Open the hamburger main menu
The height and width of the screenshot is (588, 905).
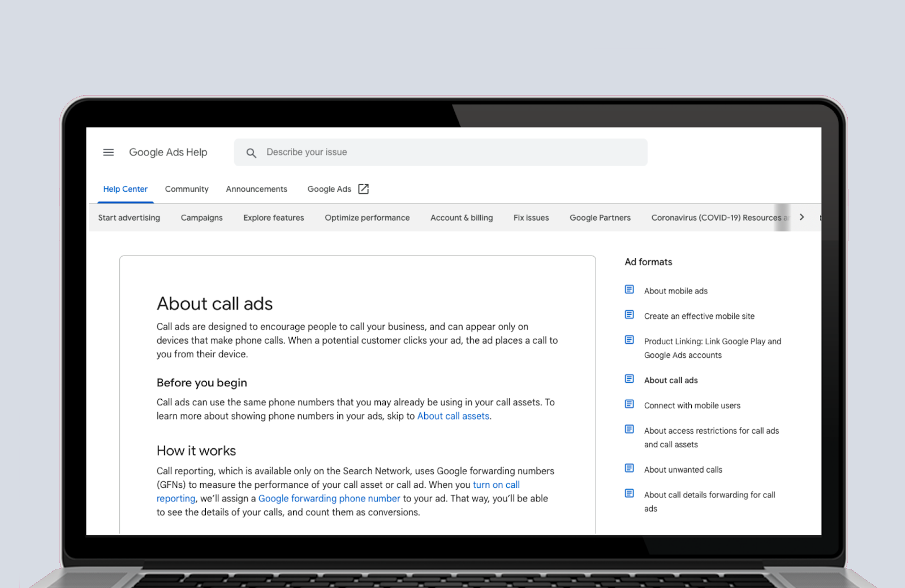click(x=108, y=152)
